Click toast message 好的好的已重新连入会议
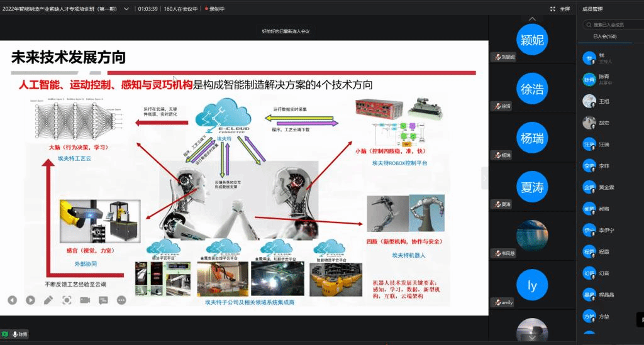The height and width of the screenshot is (345, 644). point(286,31)
